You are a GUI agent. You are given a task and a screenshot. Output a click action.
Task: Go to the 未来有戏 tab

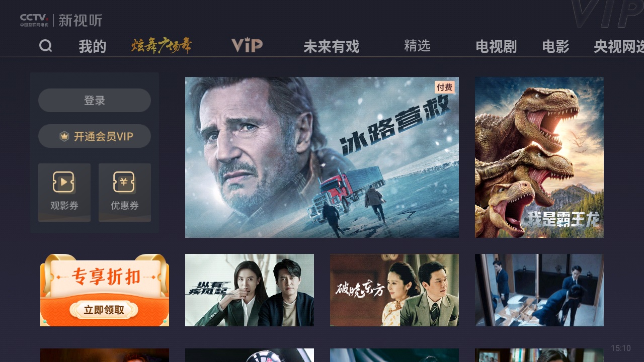coord(332,47)
